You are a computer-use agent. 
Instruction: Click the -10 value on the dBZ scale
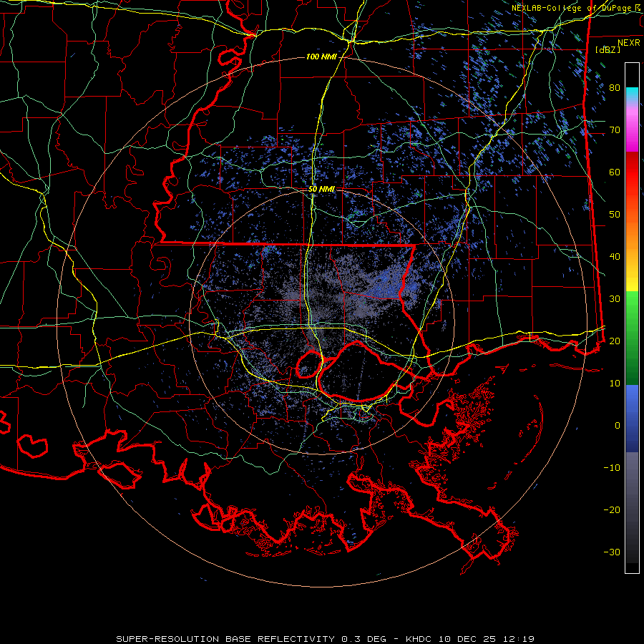(612, 468)
